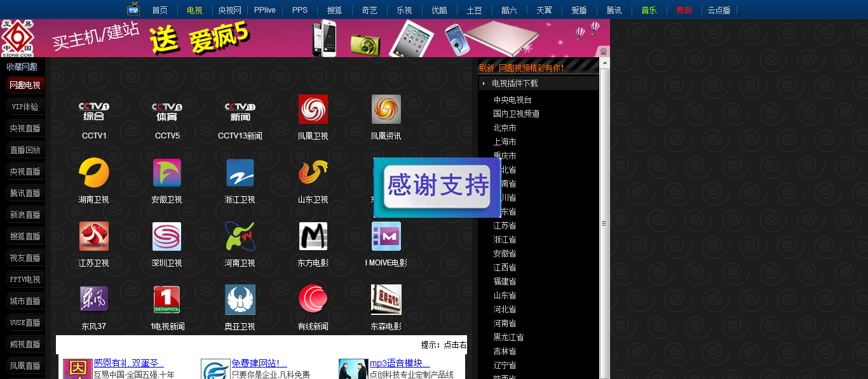Image resolution: width=868 pixels, height=379 pixels.
Task: Open the 安徽卫视 channel icon
Action: coord(167,173)
